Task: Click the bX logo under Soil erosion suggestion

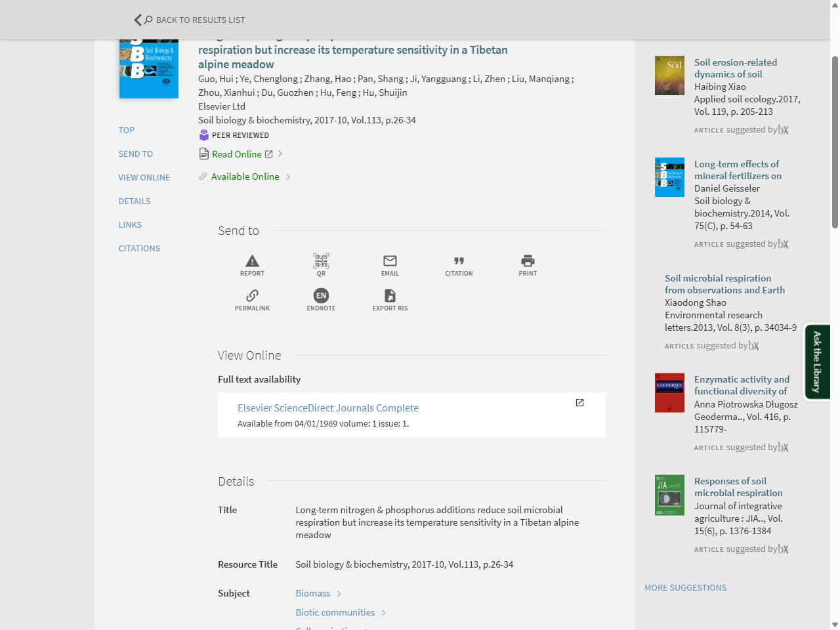Action: pos(783,130)
